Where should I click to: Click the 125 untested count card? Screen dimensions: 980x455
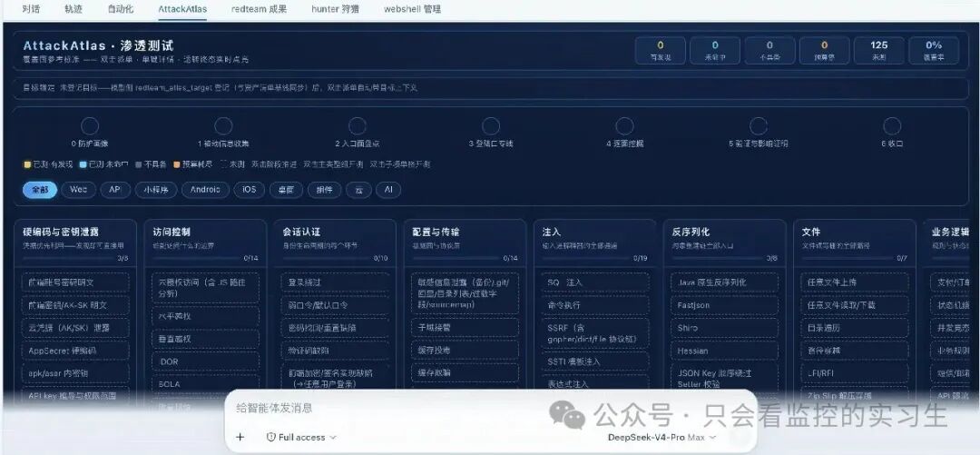coord(878,50)
